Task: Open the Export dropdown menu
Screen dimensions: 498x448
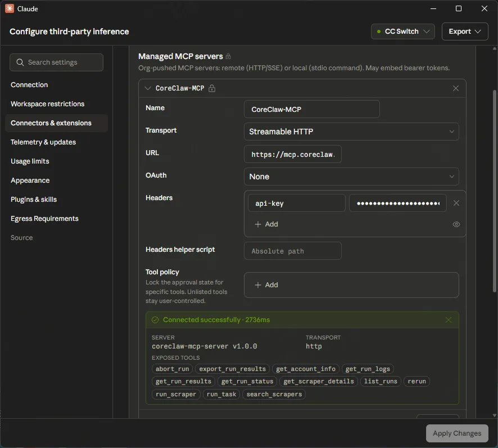Action: click(x=465, y=31)
